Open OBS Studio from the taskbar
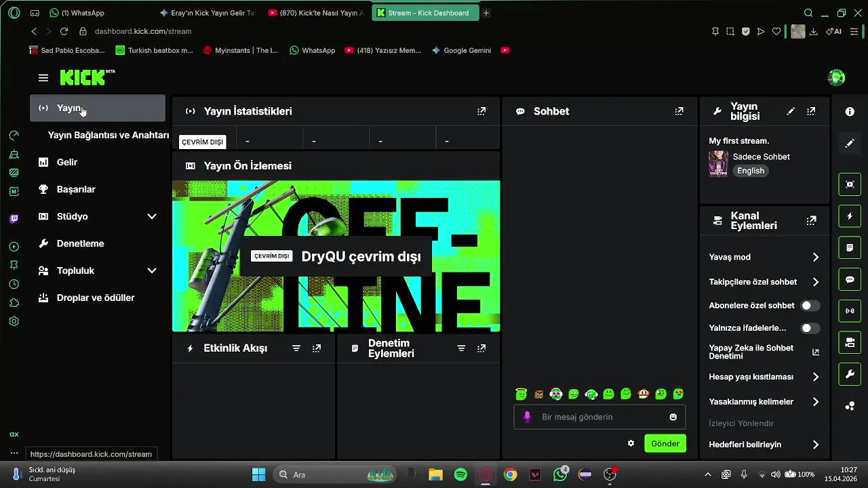 [610, 474]
